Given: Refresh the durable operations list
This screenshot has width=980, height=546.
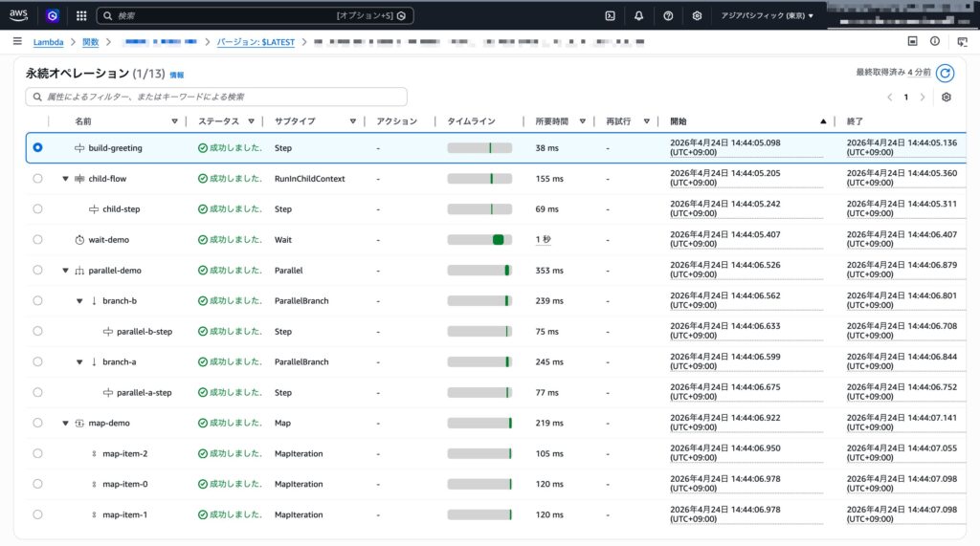Looking at the screenshot, I should click(945, 73).
